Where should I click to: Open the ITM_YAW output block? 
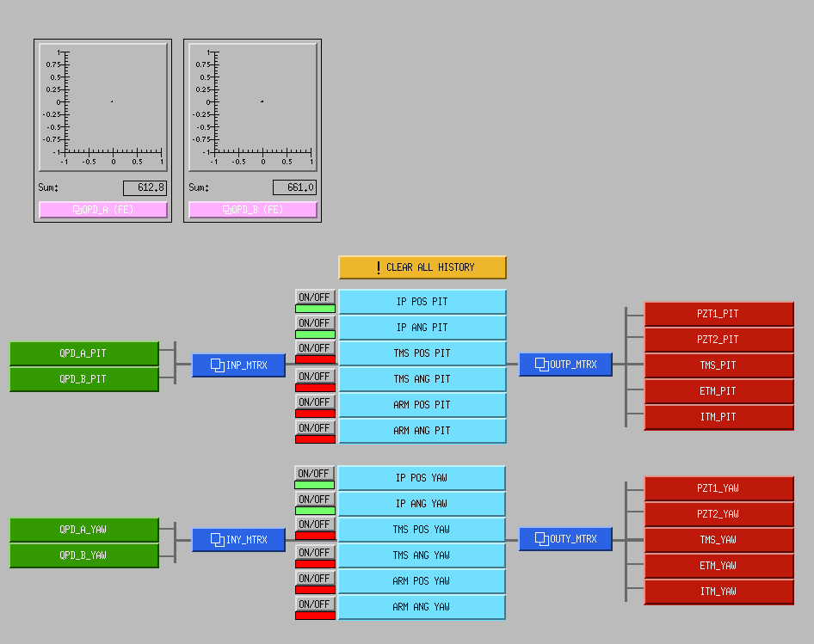click(719, 592)
